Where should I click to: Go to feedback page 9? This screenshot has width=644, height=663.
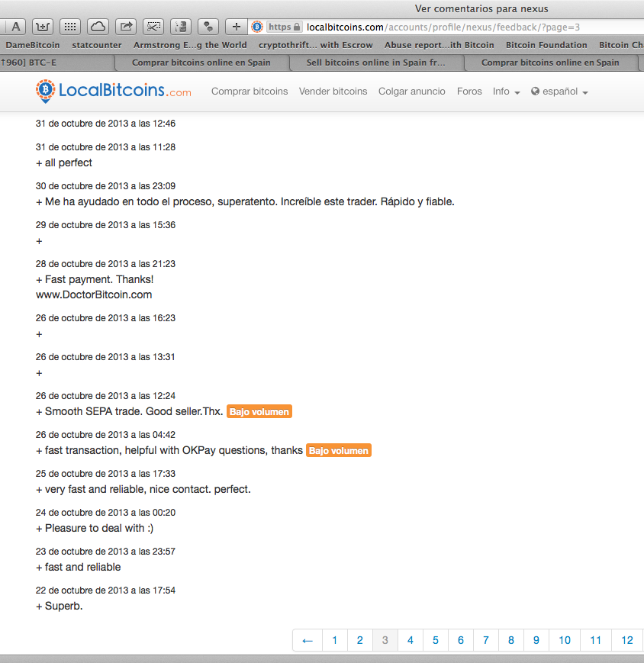pos(536,640)
